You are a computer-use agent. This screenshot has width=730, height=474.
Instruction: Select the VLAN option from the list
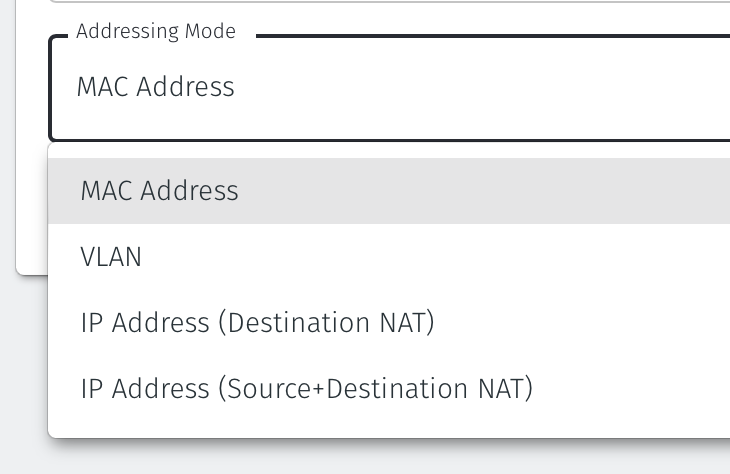coord(111,257)
